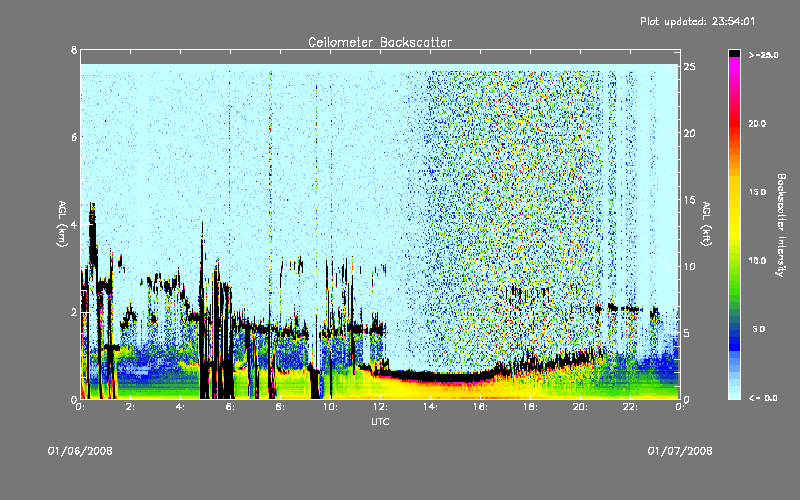Click the '25' kft tick on right axis
Screen dimensions: 800x500
(689, 66)
